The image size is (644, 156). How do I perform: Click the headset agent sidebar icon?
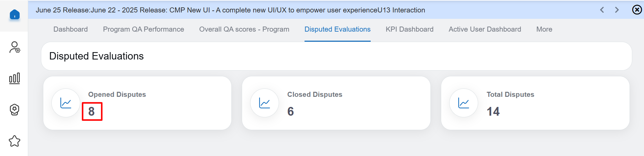(14, 110)
